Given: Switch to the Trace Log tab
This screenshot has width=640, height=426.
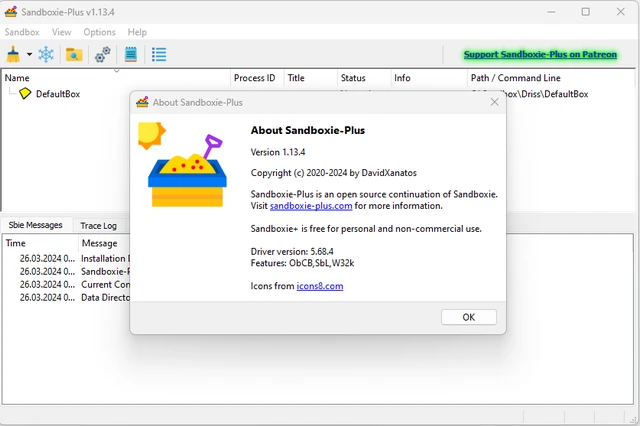Looking at the screenshot, I should click(x=98, y=226).
